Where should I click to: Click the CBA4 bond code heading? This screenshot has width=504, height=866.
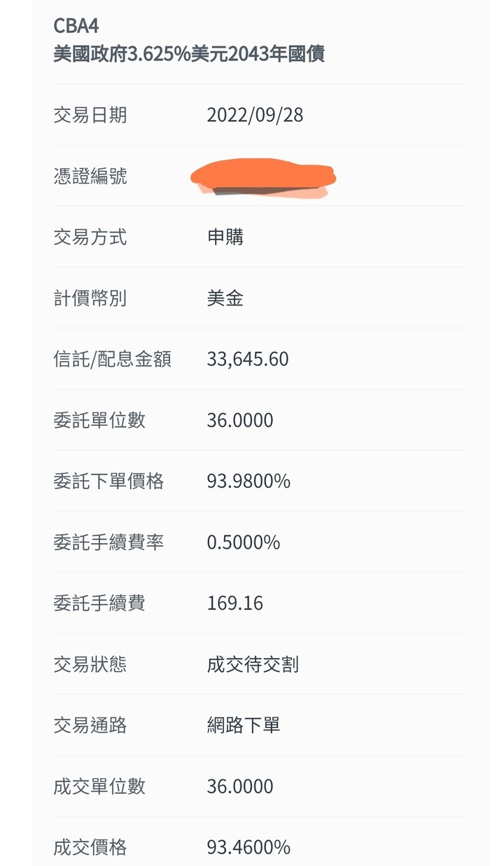pyautogui.click(x=76, y=25)
